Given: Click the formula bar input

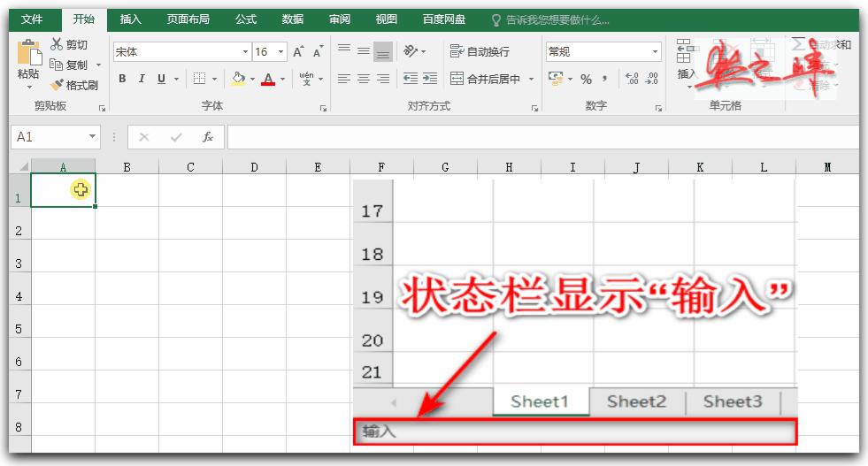Looking at the screenshot, I should (x=542, y=137).
